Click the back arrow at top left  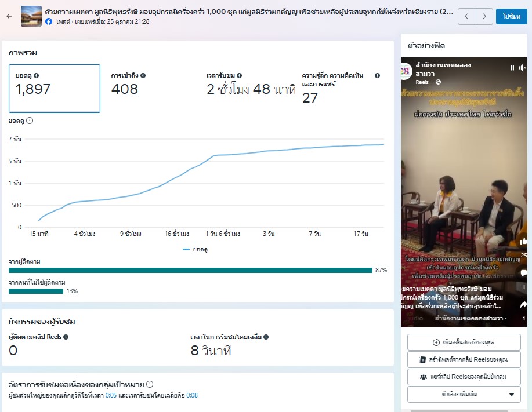click(9, 16)
